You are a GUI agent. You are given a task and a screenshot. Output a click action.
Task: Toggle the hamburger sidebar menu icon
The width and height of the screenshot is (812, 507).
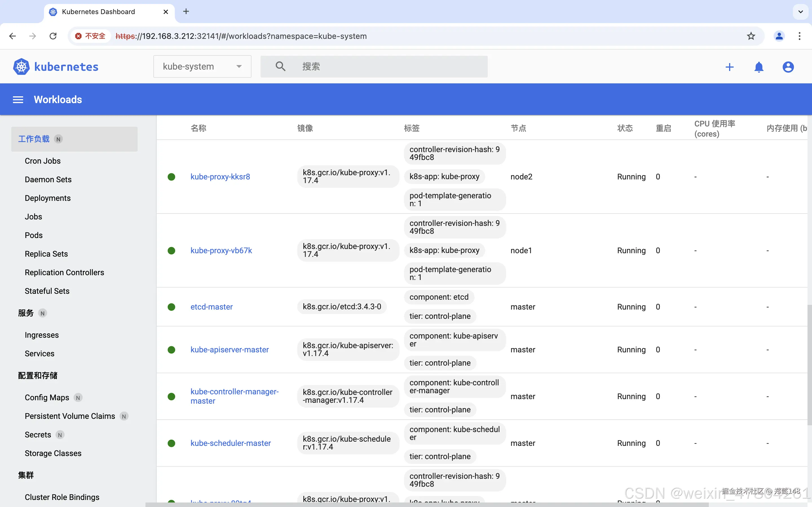click(x=18, y=100)
